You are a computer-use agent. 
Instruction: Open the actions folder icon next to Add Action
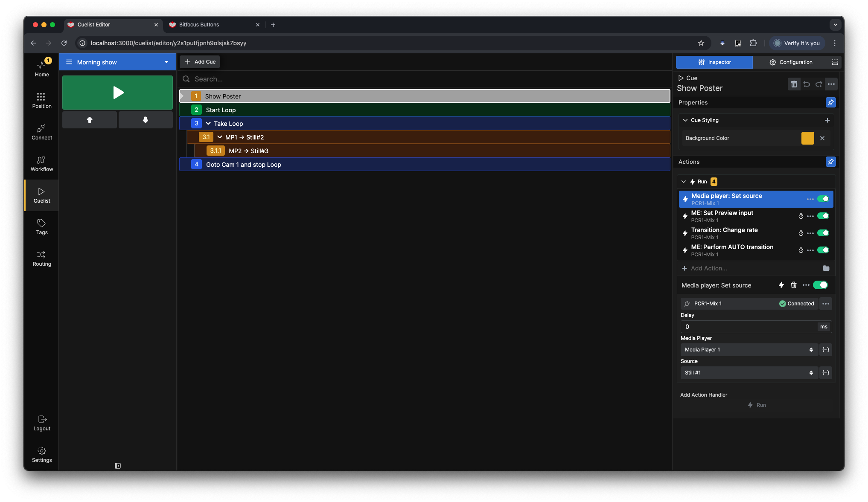(x=826, y=268)
